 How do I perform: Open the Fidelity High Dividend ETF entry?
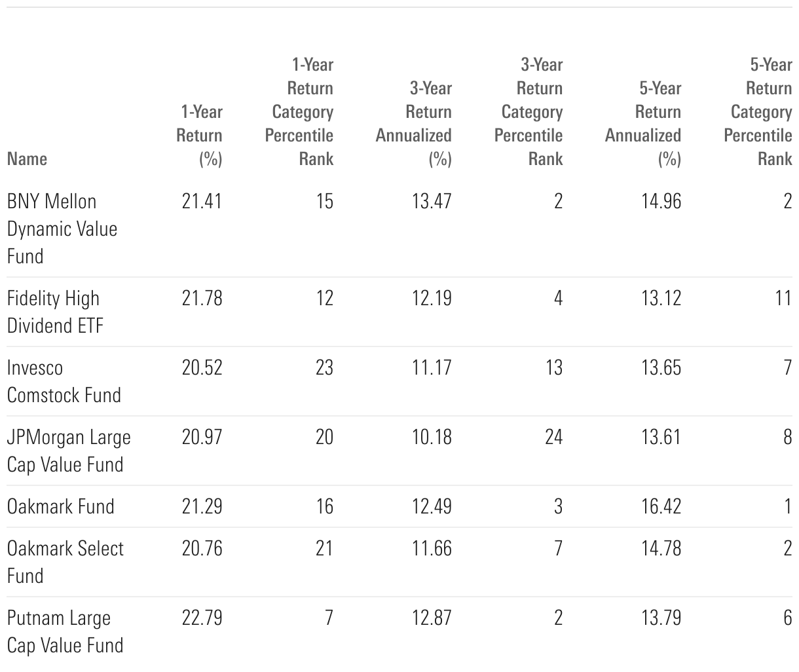(x=55, y=312)
